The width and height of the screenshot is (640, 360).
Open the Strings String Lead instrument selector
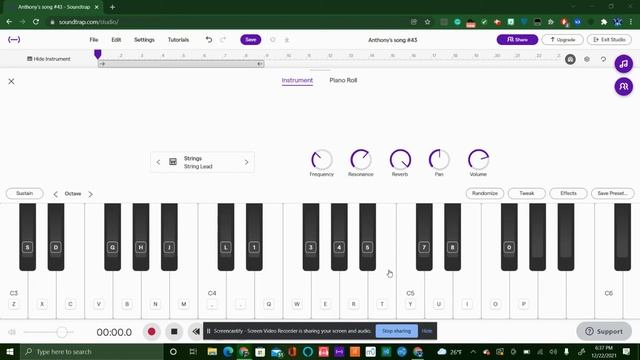tap(202, 162)
